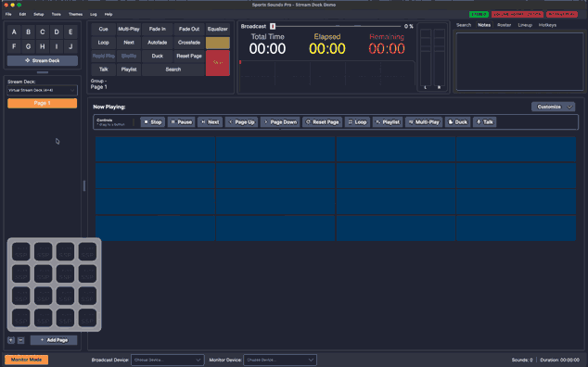Toggle Monitor Mode
Image resolution: width=588 pixels, height=367 pixels.
26,360
